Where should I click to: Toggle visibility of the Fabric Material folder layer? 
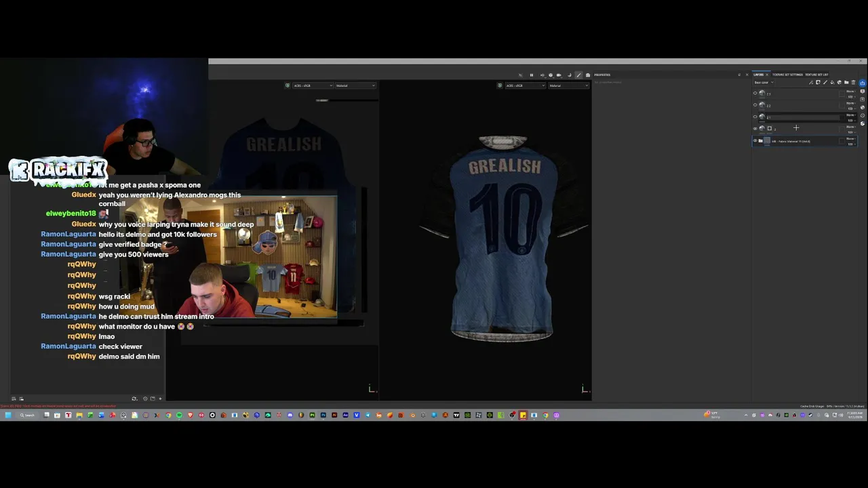[755, 140]
